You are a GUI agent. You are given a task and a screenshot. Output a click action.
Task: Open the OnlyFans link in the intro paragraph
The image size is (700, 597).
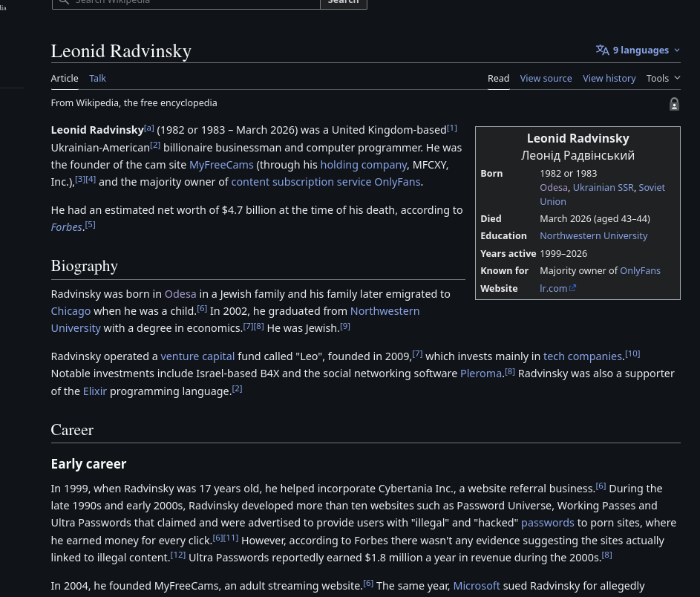click(397, 182)
